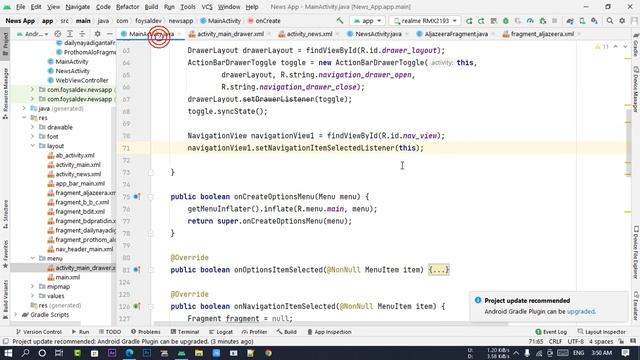
Task: Click the UTF-8 encoding status widget
Action: (x=576, y=341)
